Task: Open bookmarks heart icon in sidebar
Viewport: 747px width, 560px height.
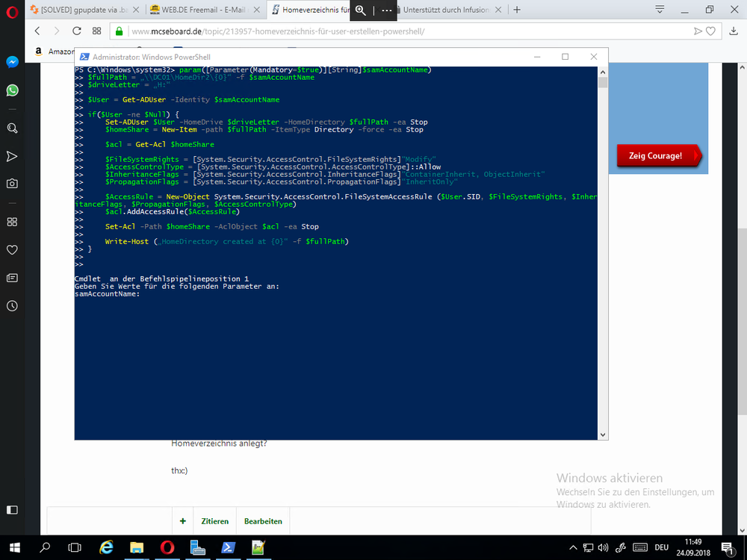Action: click(x=12, y=249)
